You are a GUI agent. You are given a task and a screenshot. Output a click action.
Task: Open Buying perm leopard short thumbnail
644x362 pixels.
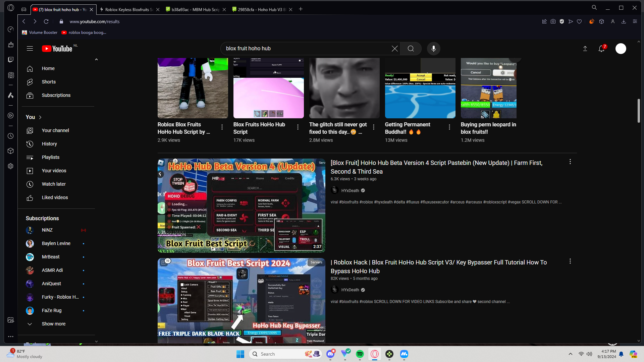[488, 88]
